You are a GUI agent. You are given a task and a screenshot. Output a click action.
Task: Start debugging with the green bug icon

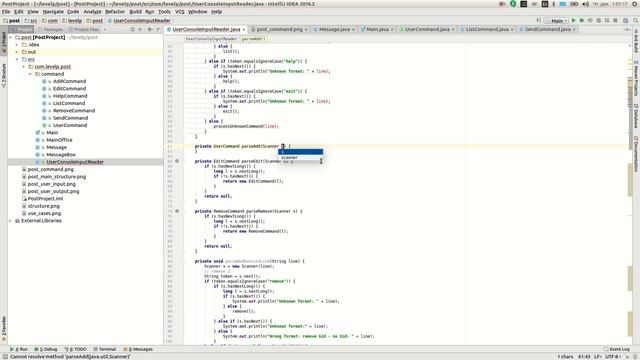[x=582, y=20]
